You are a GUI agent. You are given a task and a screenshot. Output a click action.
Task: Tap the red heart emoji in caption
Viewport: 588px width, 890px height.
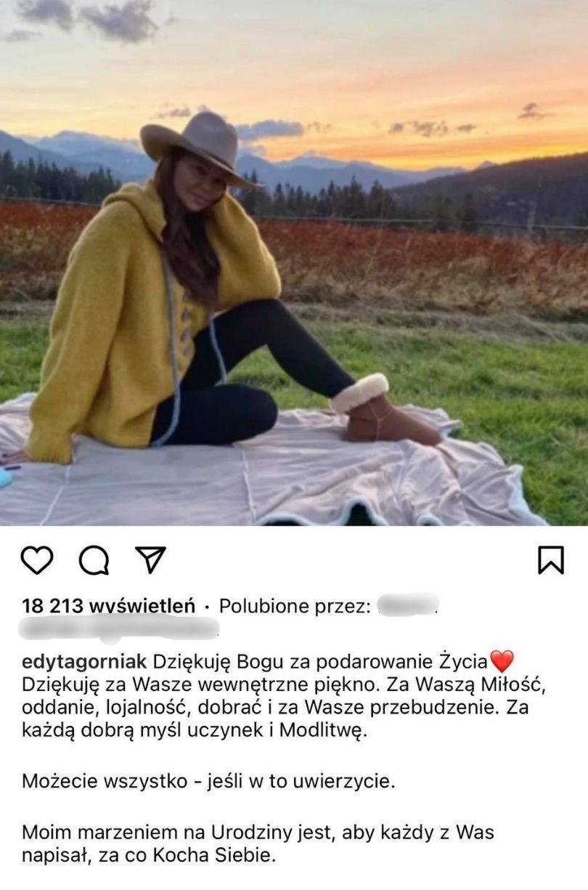502,661
